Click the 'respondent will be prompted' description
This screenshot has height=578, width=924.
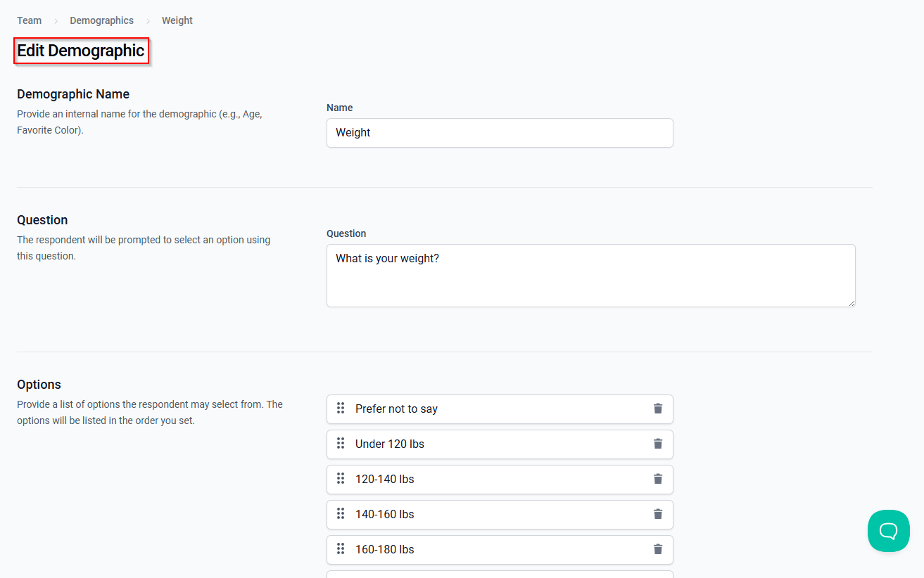[144, 248]
